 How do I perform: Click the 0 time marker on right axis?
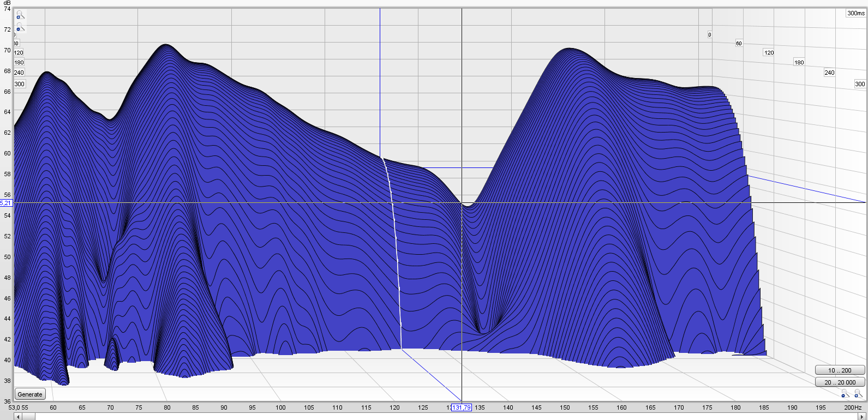(709, 34)
